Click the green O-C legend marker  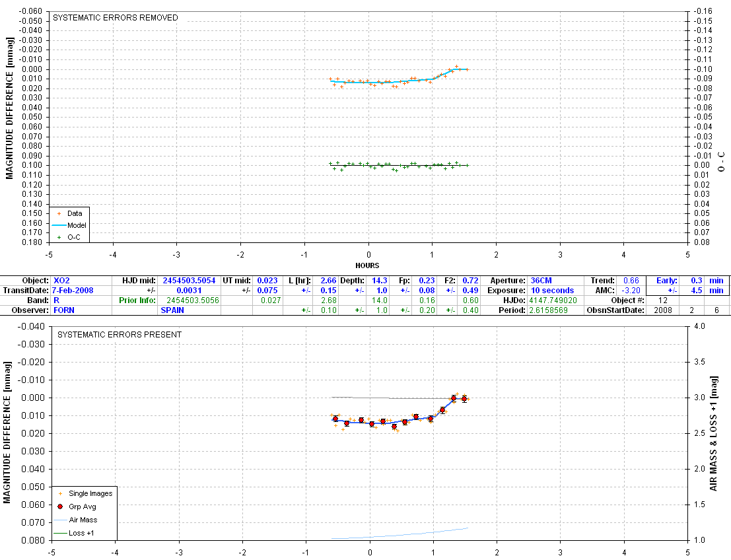tap(59, 237)
